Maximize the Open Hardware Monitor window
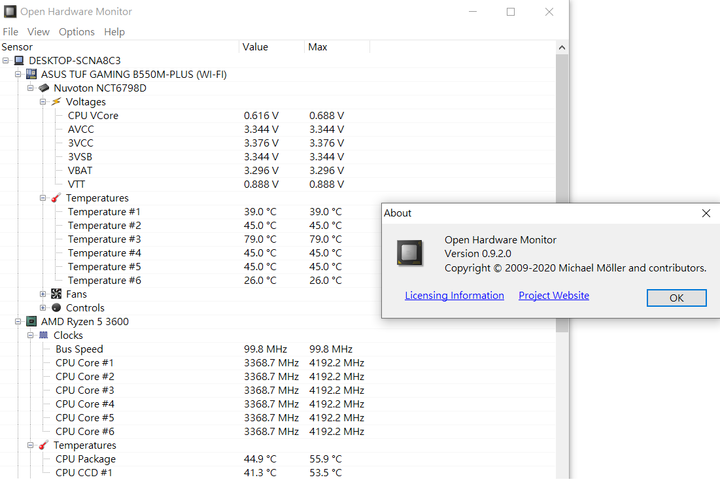 point(511,12)
